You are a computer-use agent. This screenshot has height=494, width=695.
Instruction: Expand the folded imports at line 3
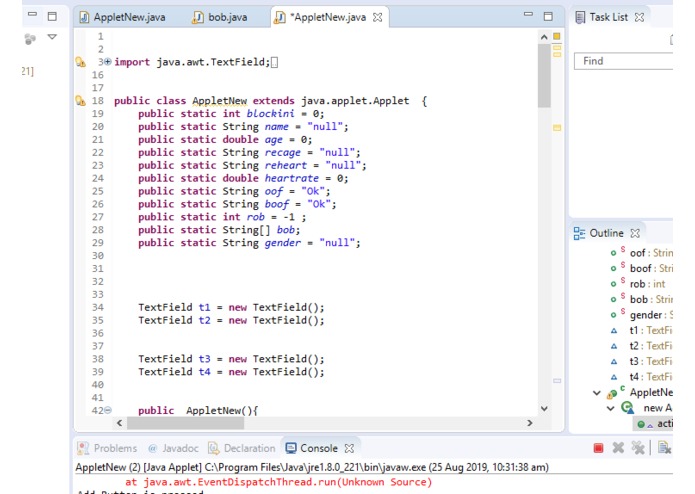(108, 62)
